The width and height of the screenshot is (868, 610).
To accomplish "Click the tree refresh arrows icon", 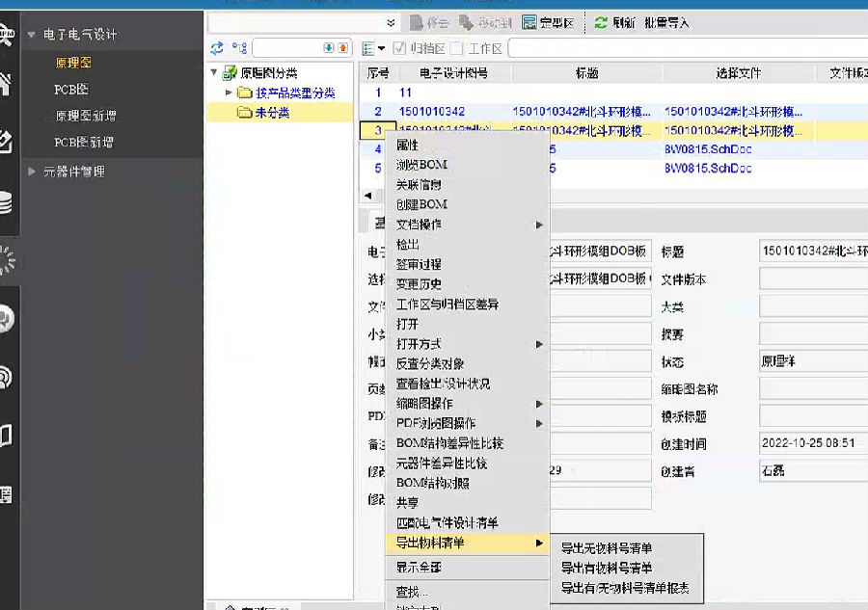I will 217,47.
